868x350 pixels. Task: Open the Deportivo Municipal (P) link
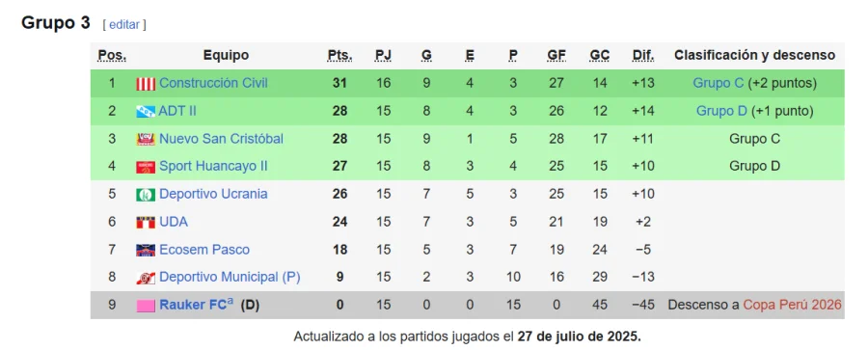click(230, 277)
